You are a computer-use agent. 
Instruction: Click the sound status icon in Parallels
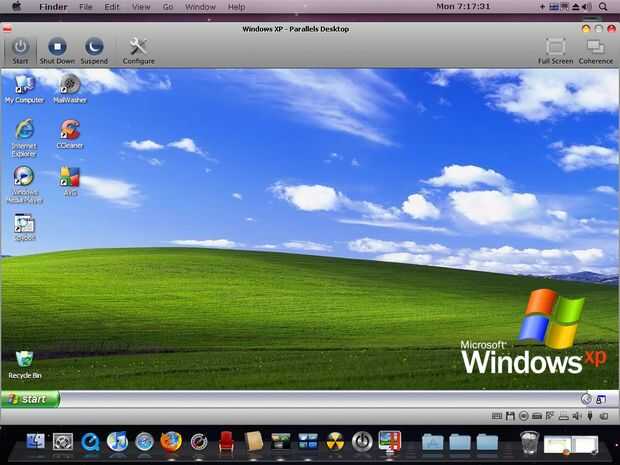577,416
